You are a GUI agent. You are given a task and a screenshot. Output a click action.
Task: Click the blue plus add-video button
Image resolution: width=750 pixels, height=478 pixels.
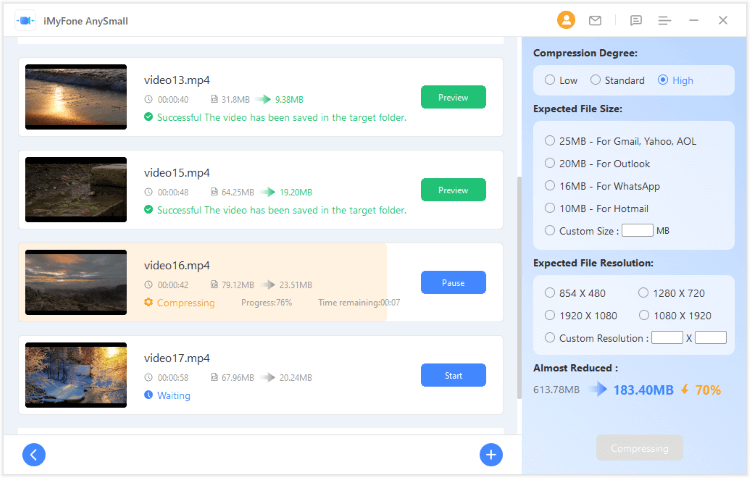491,455
